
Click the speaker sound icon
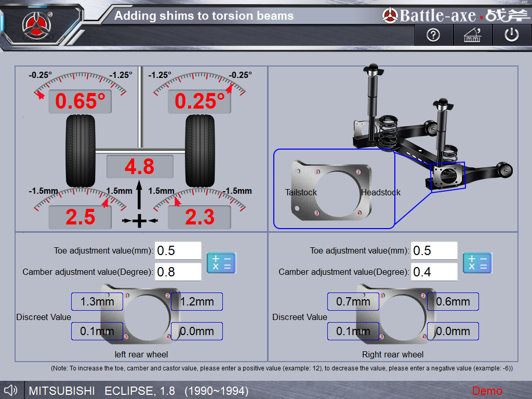pyautogui.click(x=11, y=390)
